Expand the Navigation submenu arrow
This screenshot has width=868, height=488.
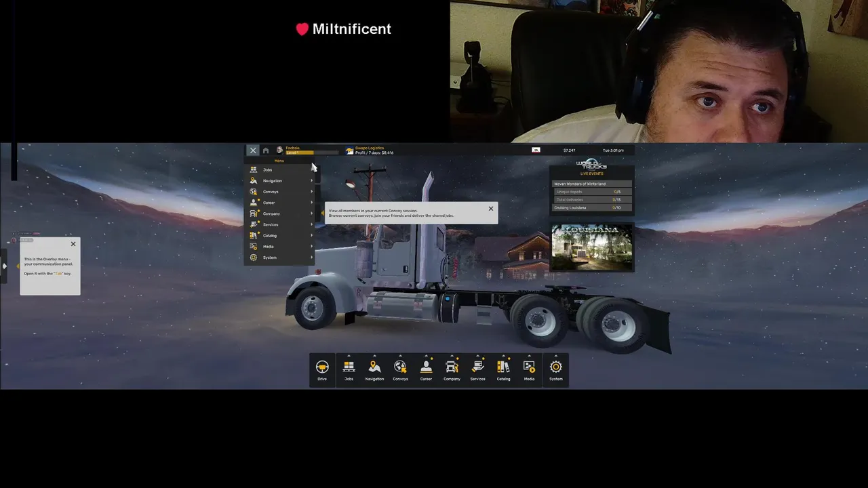click(312, 181)
